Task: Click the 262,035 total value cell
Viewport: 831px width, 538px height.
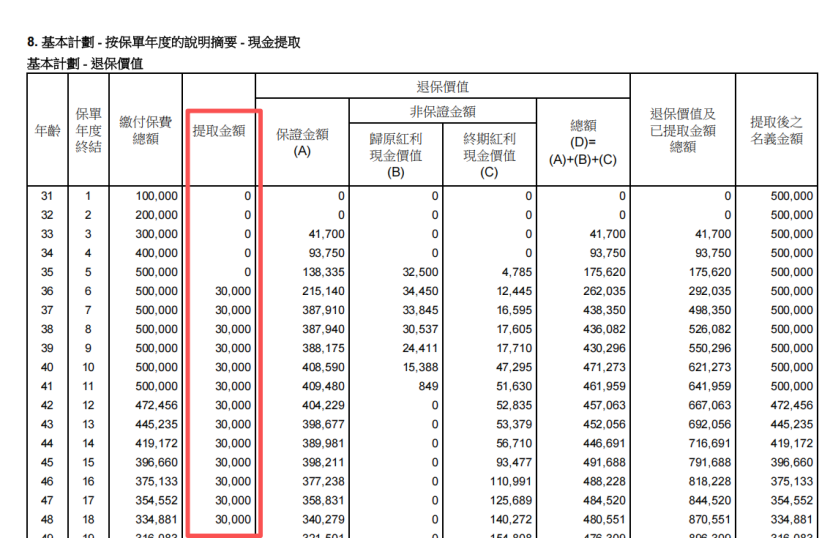Action: tap(603, 291)
